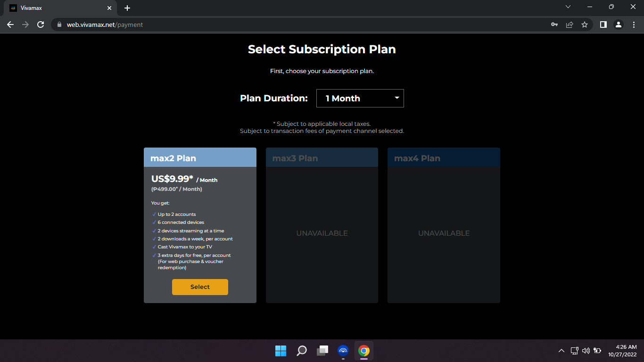Open the volume tray icon

coord(586,351)
